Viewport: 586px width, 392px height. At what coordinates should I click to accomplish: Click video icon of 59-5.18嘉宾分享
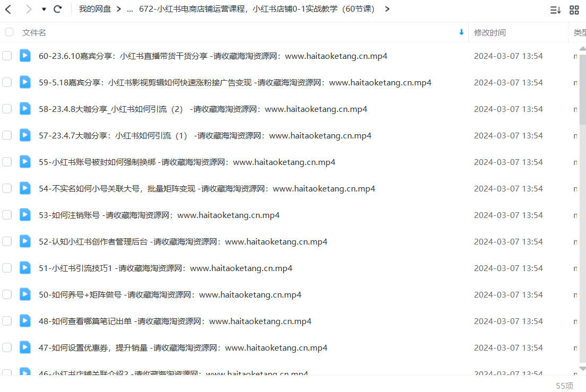(x=25, y=82)
